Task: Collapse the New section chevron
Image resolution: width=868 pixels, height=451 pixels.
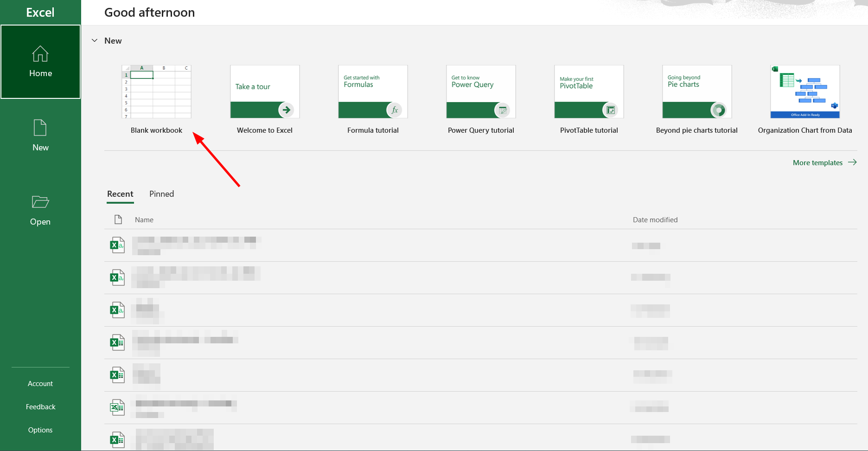Action: [95, 40]
